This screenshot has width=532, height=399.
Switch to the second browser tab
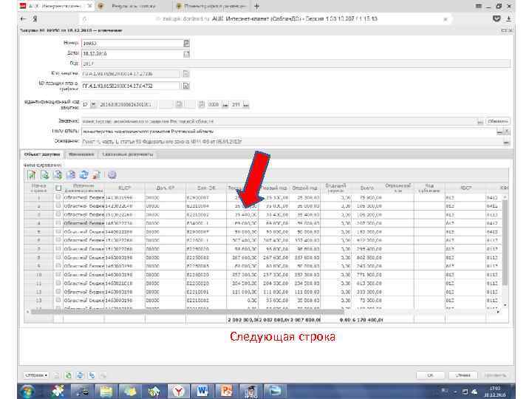click(x=133, y=6)
